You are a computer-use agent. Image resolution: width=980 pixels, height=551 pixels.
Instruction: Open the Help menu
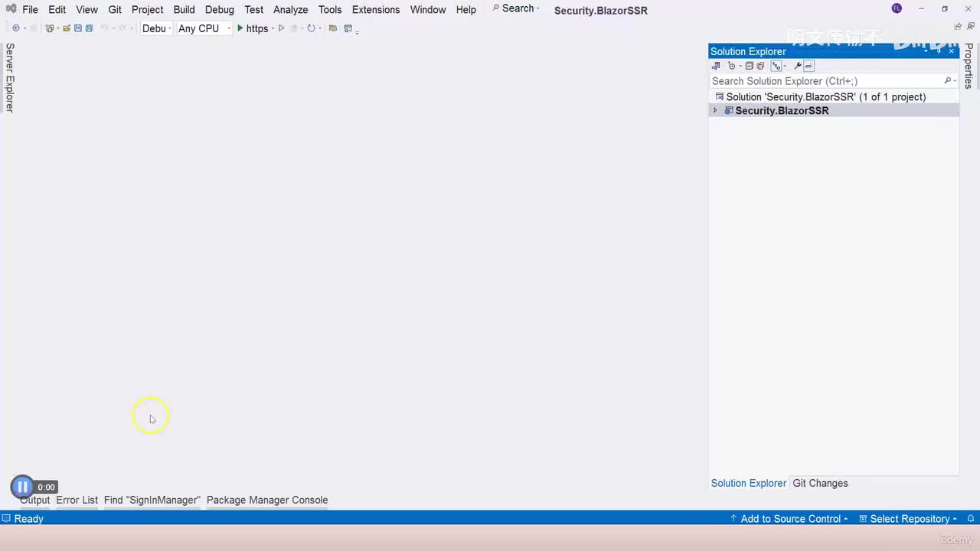tap(465, 10)
